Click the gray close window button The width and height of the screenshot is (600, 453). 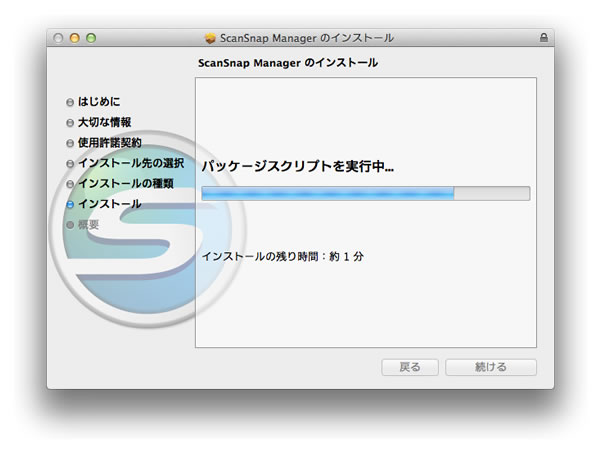(x=58, y=38)
